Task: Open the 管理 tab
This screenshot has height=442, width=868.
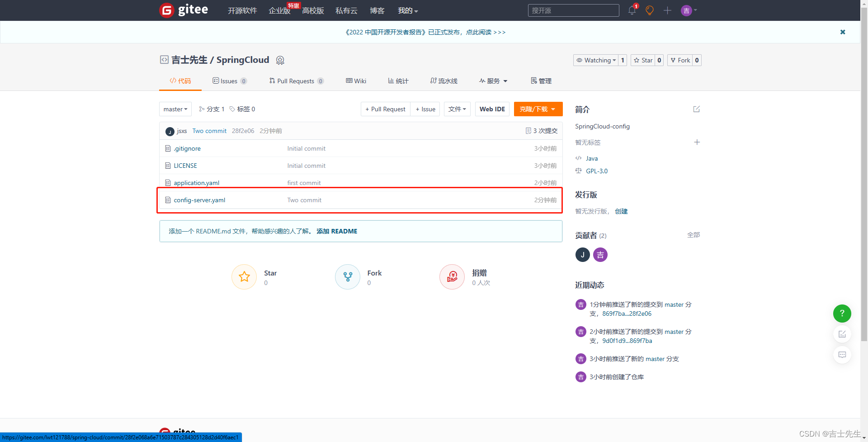Action: 541,81
